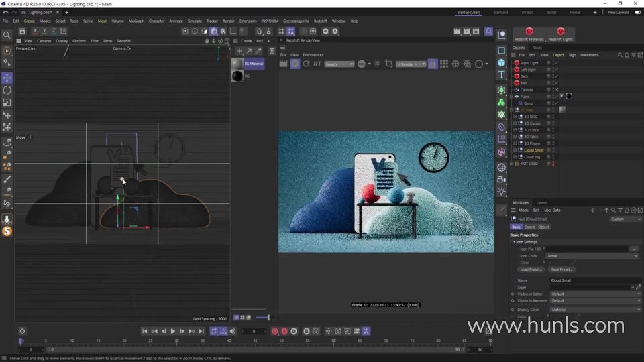Click the snowflake freeze tessellation icon
Image resolution: width=644 pixels, height=362 pixels.
click(455, 64)
